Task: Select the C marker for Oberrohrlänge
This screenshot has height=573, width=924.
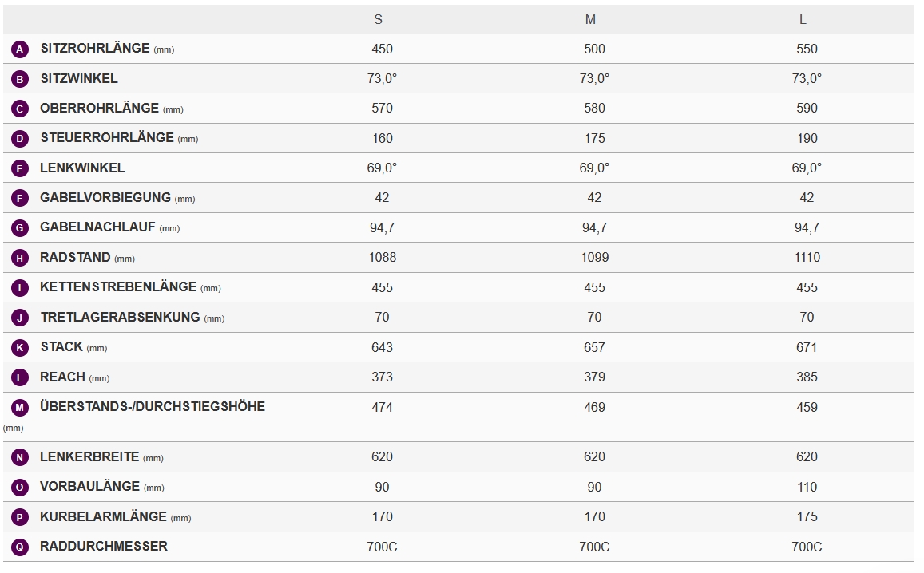Action: 20,109
